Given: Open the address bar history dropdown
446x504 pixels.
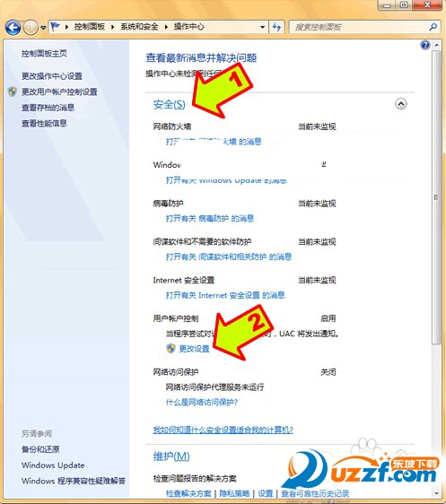Looking at the screenshot, I should coord(262,27).
